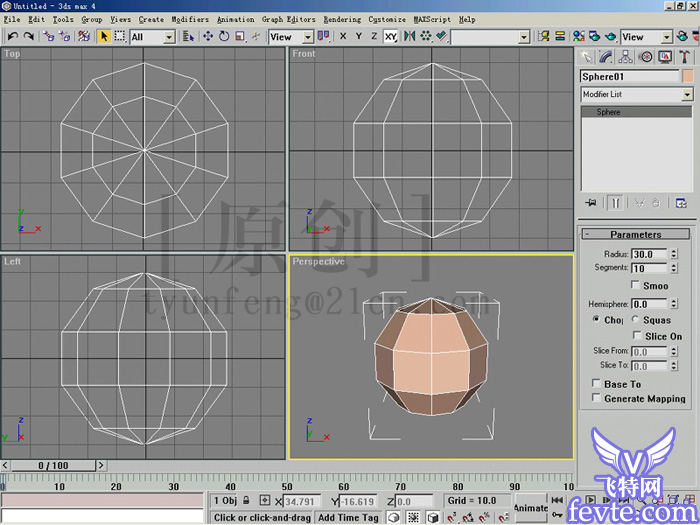Open the Select by Name icon
Screen dimensions: 700x525
click(188, 37)
